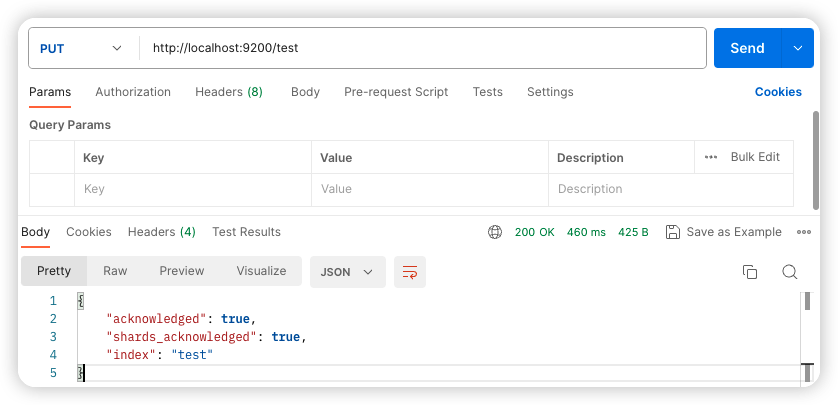838x405 pixels.
Task: Toggle the wrap lines icon
Action: point(410,272)
